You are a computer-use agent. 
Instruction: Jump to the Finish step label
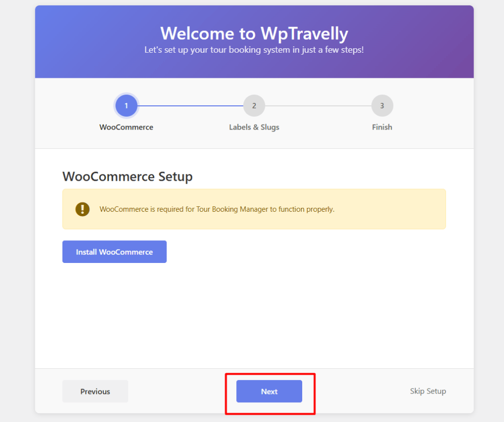pos(382,127)
